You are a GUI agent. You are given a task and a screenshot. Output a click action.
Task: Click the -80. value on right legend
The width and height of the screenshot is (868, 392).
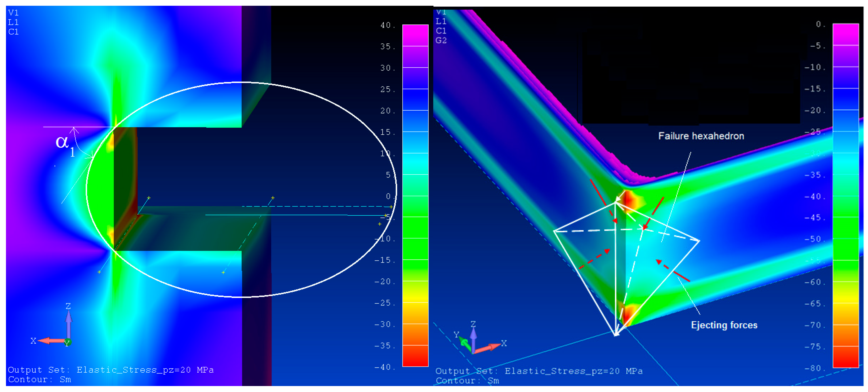(x=815, y=368)
